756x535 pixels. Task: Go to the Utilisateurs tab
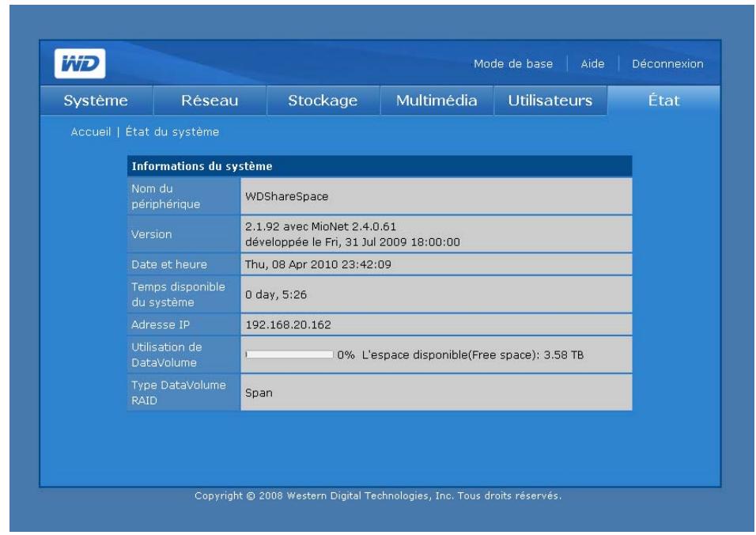[550, 101]
